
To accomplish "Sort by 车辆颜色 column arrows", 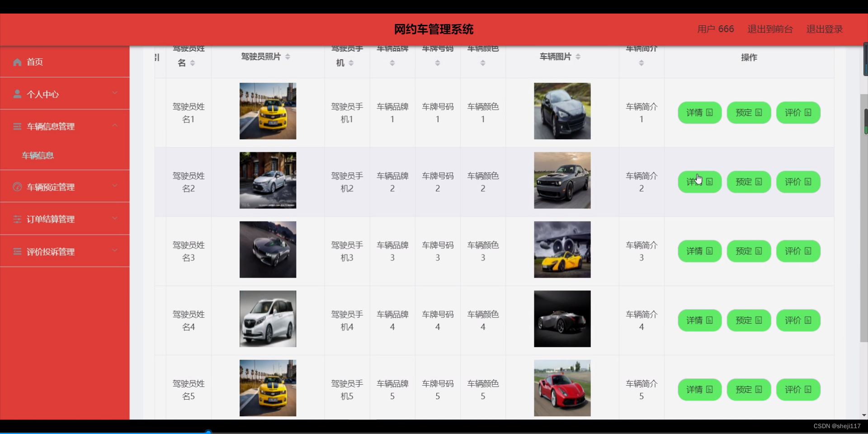I will [x=483, y=63].
